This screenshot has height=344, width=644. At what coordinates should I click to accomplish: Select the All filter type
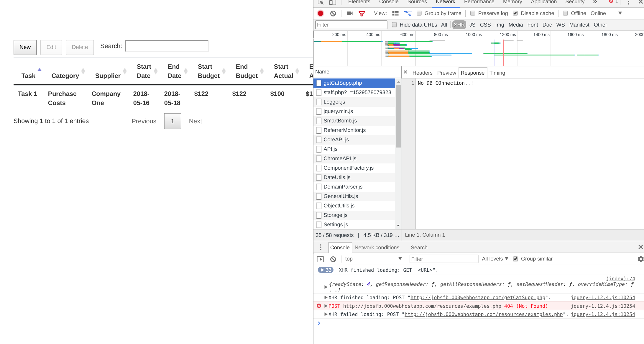444,25
